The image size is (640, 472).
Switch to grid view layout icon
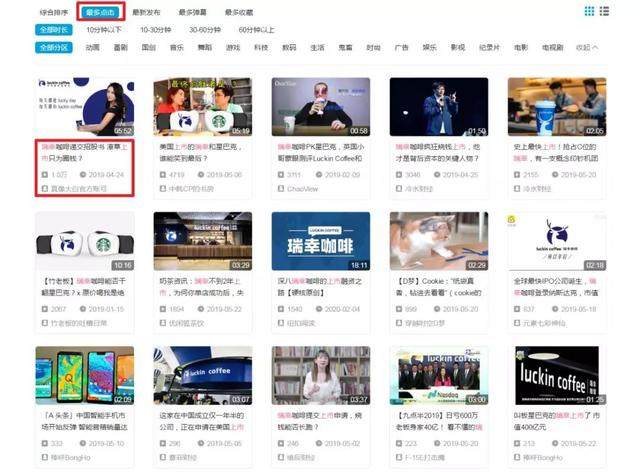tap(589, 11)
